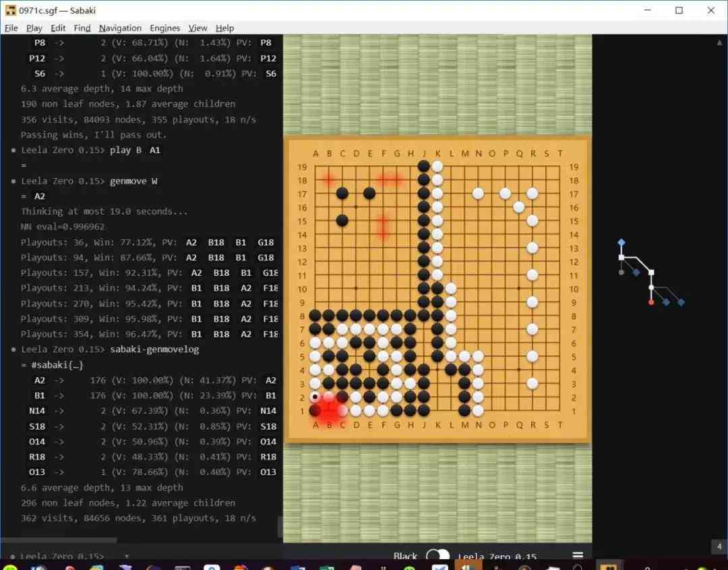
Task: Click the up arrow of the move slider
Action: click(719, 42)
